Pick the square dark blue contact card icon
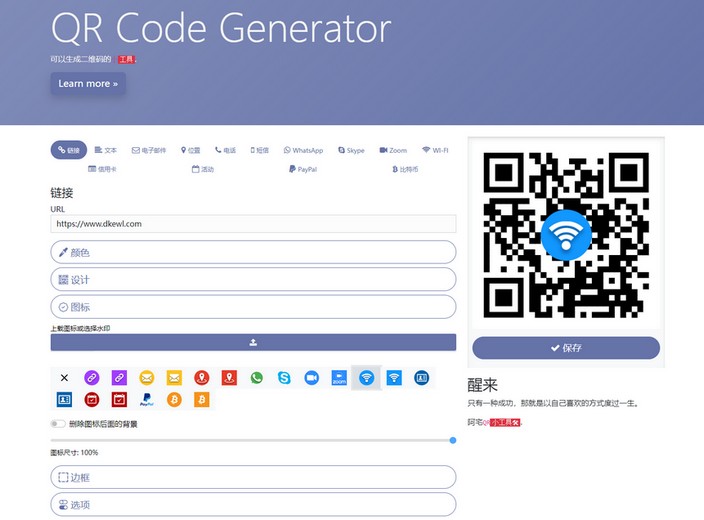Image resolution: width=704 pixels, height=520 pixels. (x=64, y=399)
